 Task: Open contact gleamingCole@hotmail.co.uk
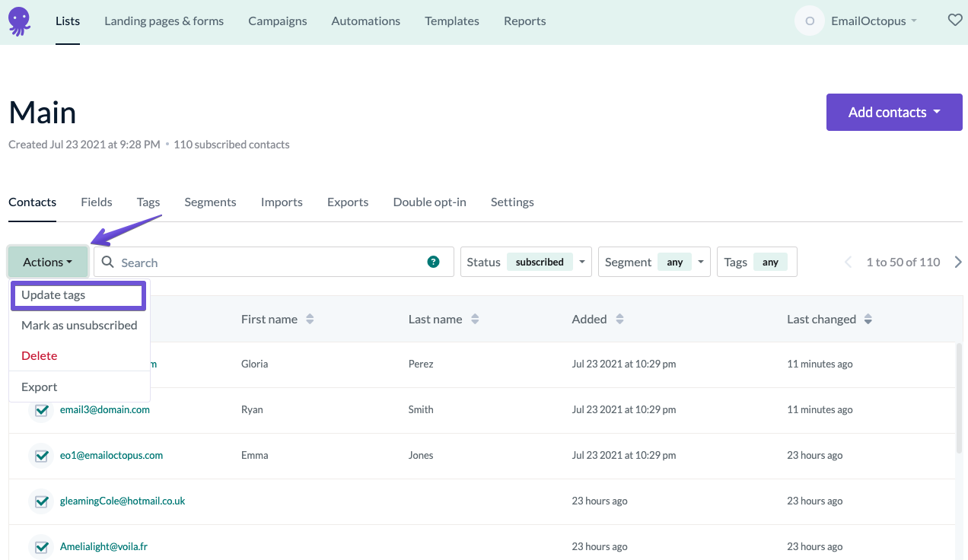coord(123,501)
